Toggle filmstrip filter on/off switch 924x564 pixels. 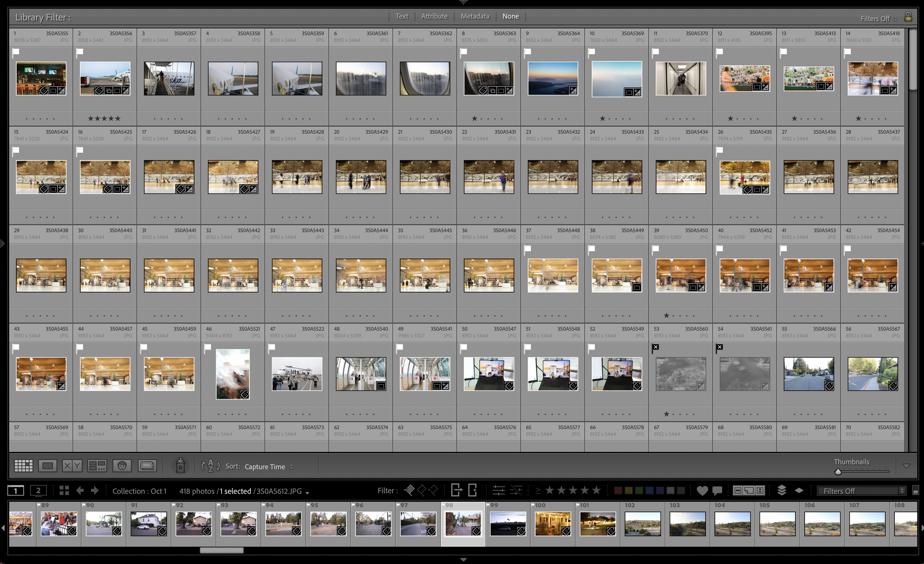point(915,490)
